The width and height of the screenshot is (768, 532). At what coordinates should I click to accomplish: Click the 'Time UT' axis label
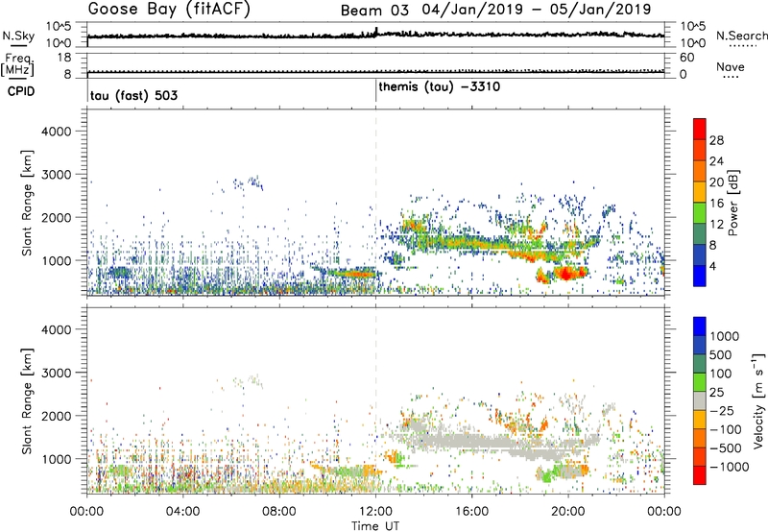tap(375, 526)
